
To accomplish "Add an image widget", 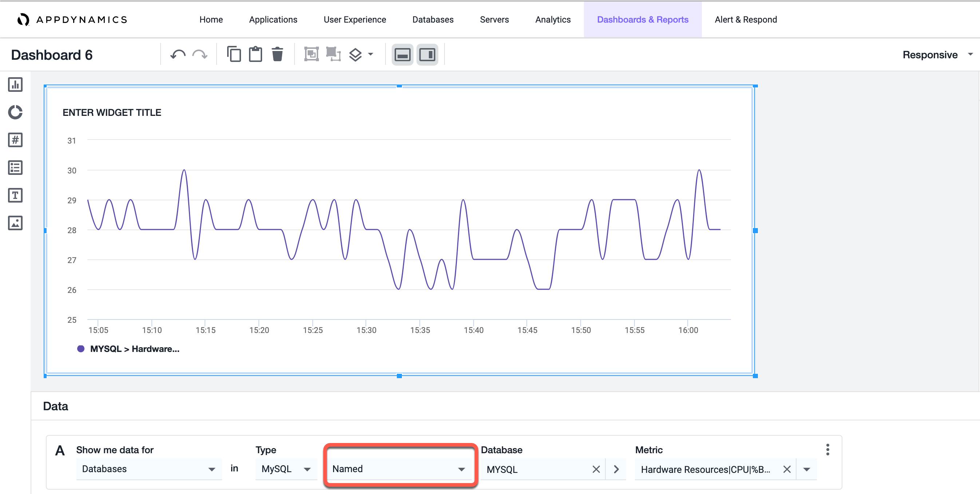I will tap(15, 223).
